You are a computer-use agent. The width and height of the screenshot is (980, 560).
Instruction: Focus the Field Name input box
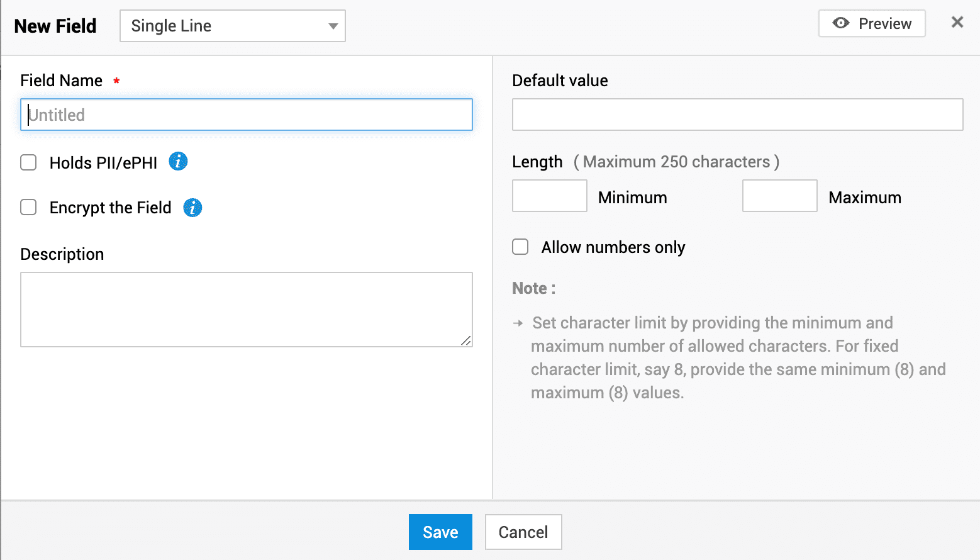246,115
